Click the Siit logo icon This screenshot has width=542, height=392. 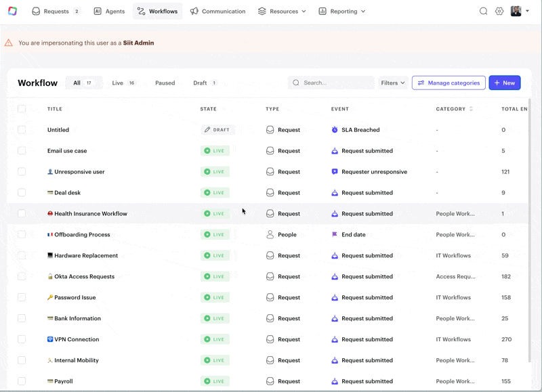(12, 12)
